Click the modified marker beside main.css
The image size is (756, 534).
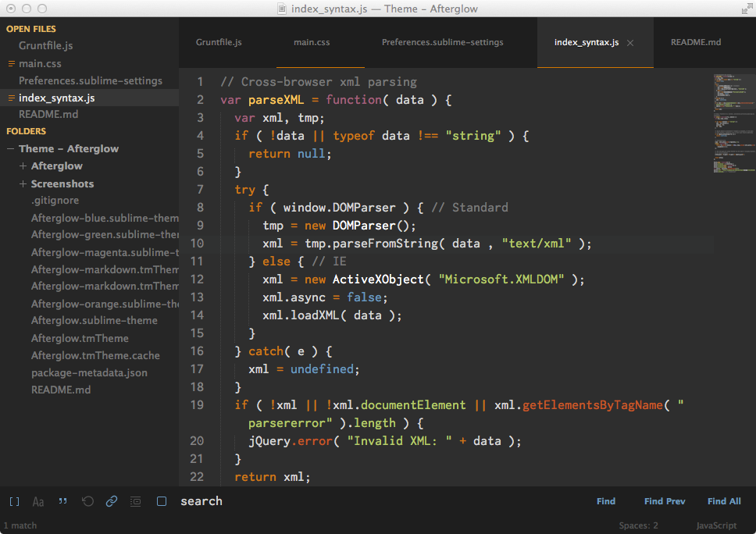click(11, 63)
